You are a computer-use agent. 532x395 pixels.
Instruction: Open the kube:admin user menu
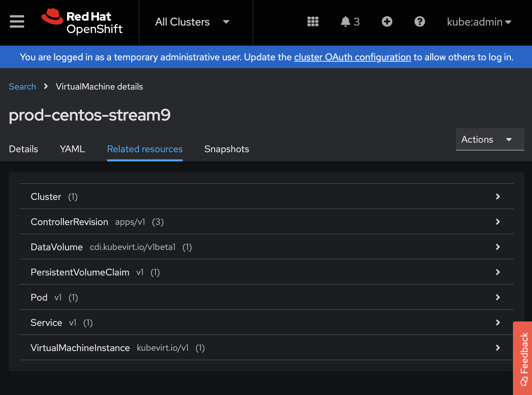point(479,22)
